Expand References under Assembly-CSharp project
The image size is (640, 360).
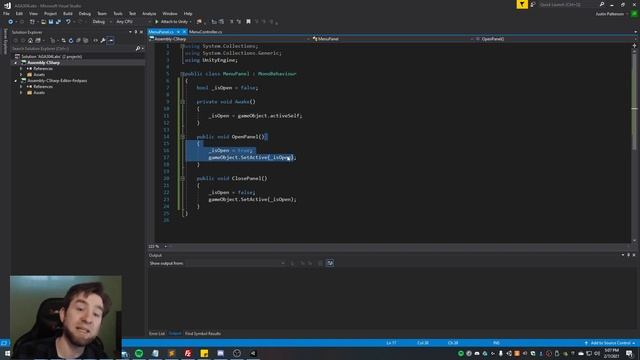[x=21, y=69]
